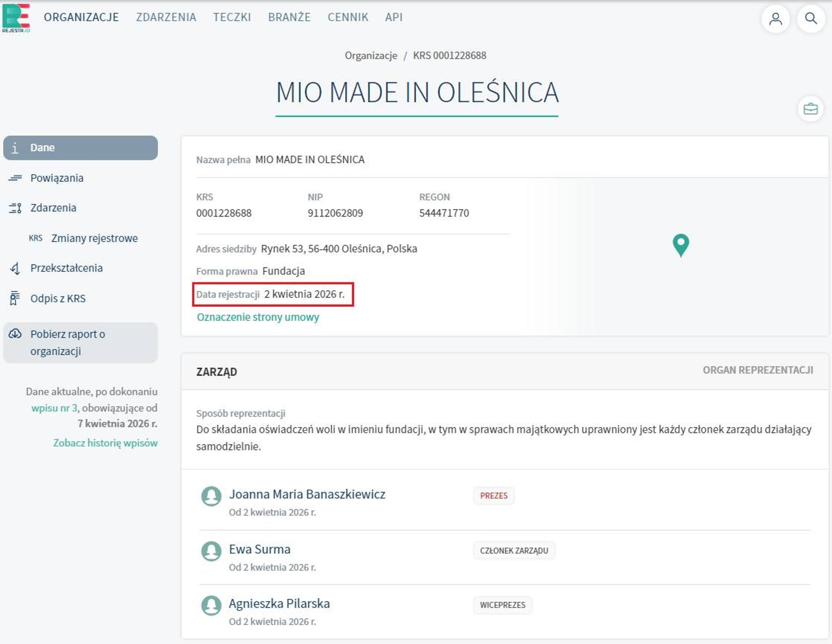Viewport: 832px width, 644px height.
Task: Open Zmiany rejestrowe under Zdarzenia
Action: point(94,238)
